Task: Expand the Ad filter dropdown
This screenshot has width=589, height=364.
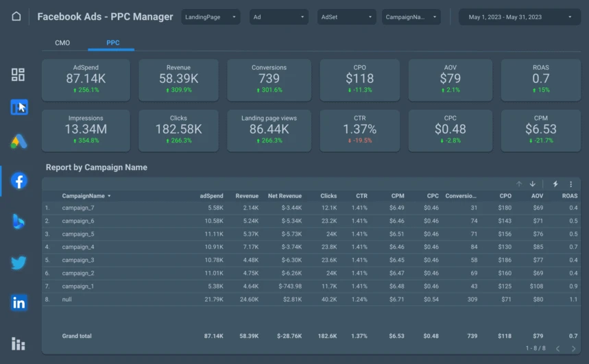Action: click(278, 17)
